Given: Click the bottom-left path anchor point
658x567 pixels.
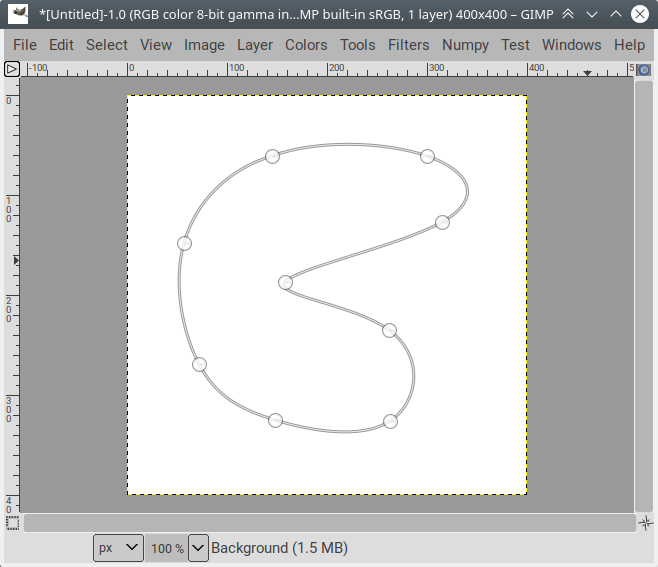Looking at the screenshot, I should coord(275,420).
